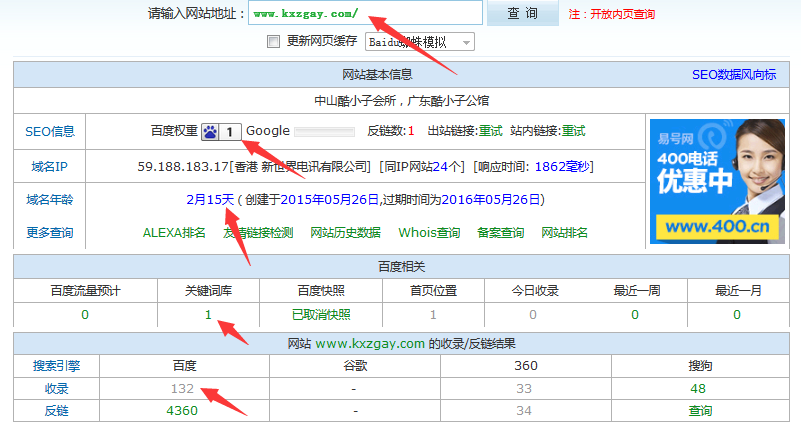Click the 今日收录 value 0
Viewport: 801px width, 429px height.
pyautogui.click(x=533, y=315)
